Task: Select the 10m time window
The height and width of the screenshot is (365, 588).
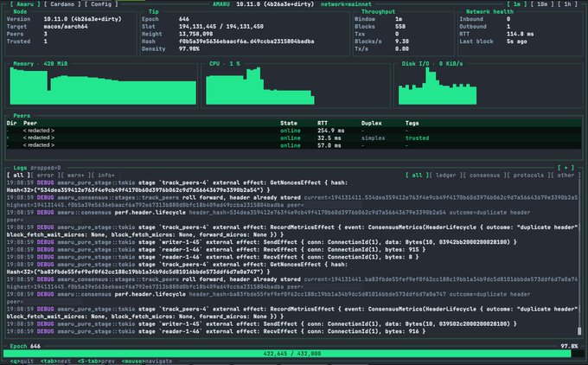Action: pyautogui.click(x=542, y=4)
